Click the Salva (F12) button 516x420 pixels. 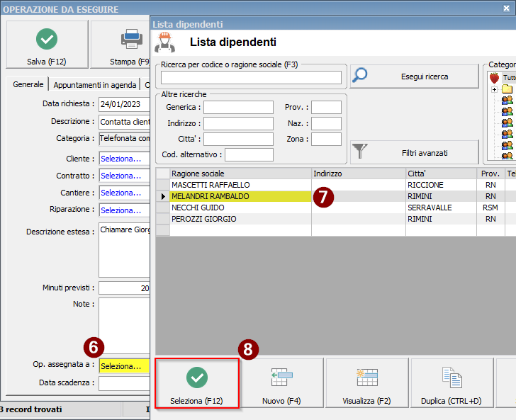click(x=47, y=45)
